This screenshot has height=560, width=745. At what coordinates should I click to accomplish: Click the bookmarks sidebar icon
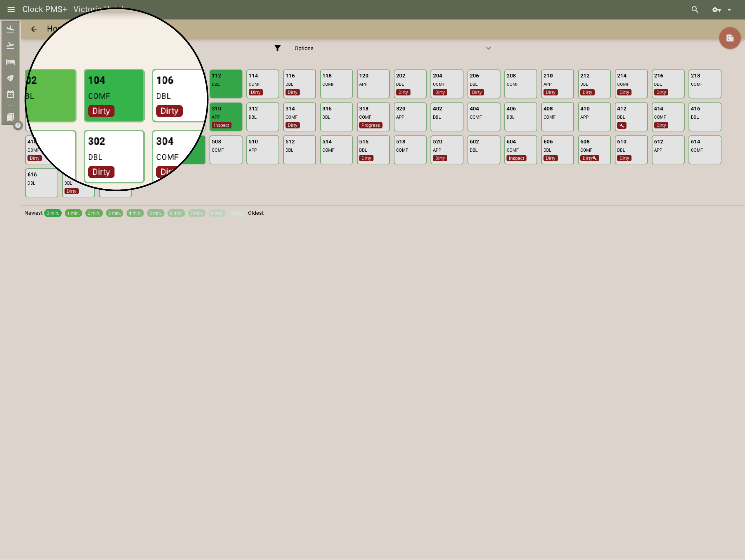point(10,117)
